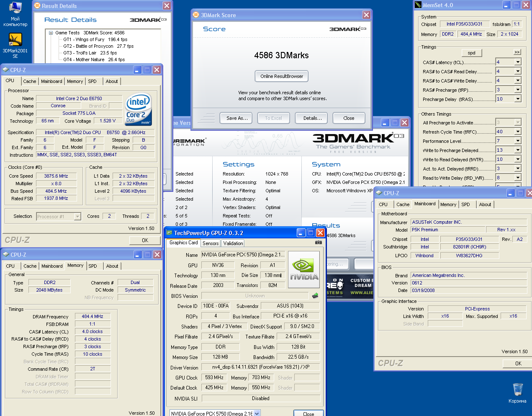Open the Precharge Delay (tRAS) dropdown
532x416 pixels.
[x=518, y=99]
